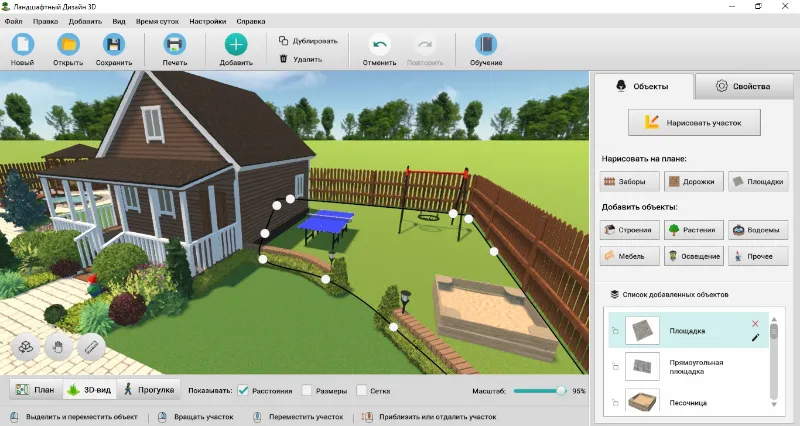This screenshot has width=800, height=426.
Task: Add objects from Водоемы
Action: pyautogui.click(x=758, y=230)
